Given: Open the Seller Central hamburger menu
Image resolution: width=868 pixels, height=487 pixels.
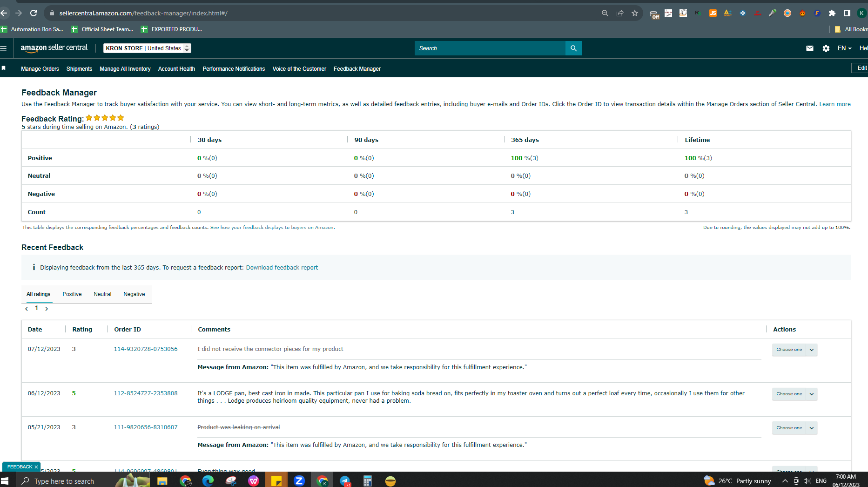Looking at the screenshot, I should click(x=4, y=48).
